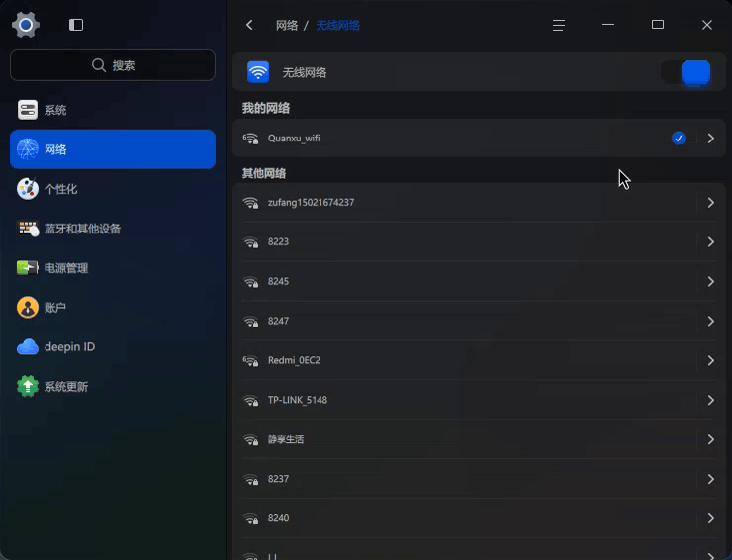Go back with the left arrow
732x560 pixels.
coord(249,25)
